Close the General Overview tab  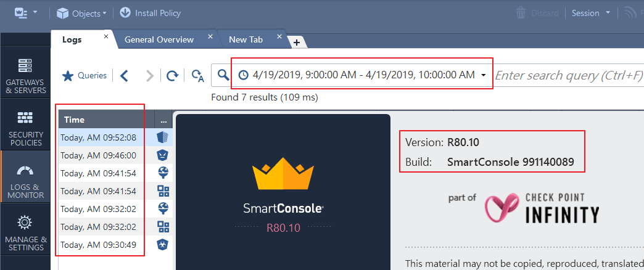tap(210, 36)
